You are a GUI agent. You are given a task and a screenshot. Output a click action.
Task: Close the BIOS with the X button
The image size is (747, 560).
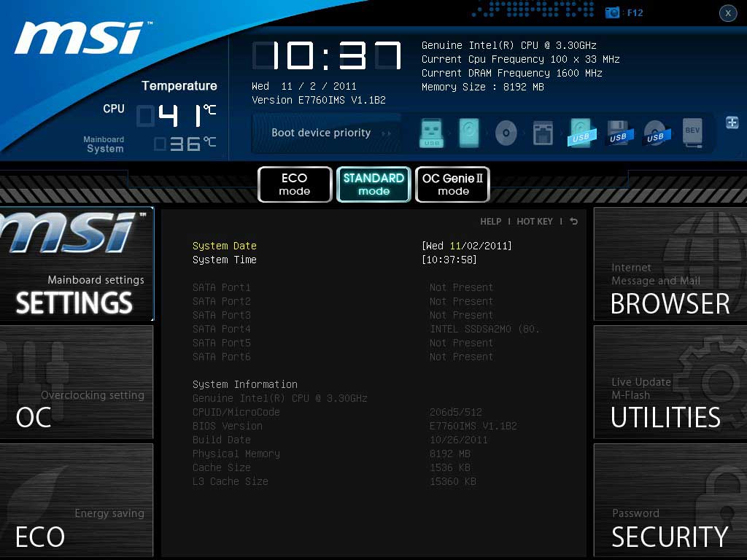pos(728,13)
